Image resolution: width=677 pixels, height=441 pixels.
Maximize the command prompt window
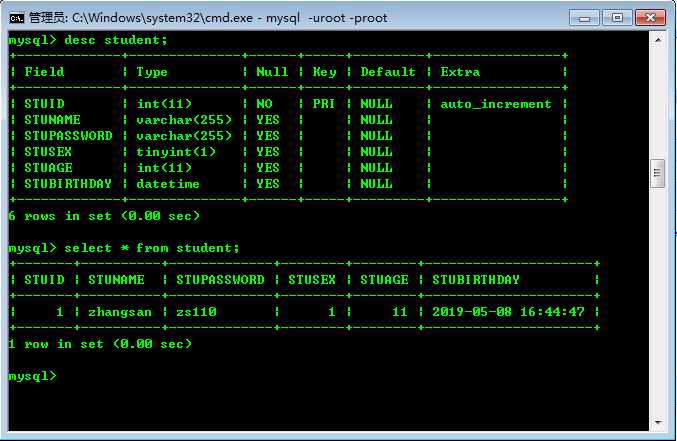point(617,18)
